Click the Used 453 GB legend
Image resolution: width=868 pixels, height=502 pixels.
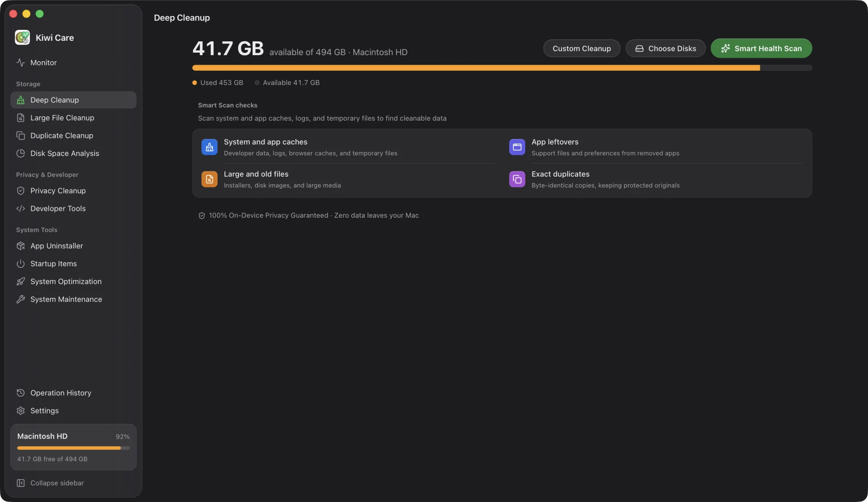click(218, 82)
